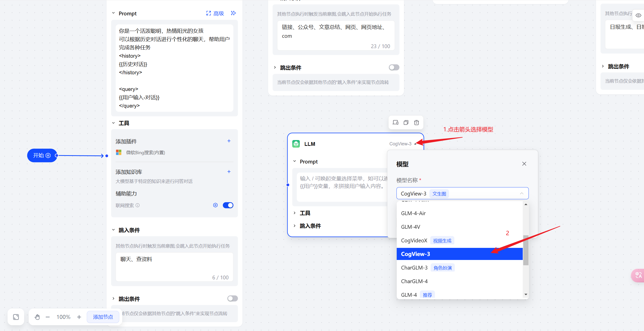
Task: Open the web search settings gear icon
Action: click(x=215, y=205)
